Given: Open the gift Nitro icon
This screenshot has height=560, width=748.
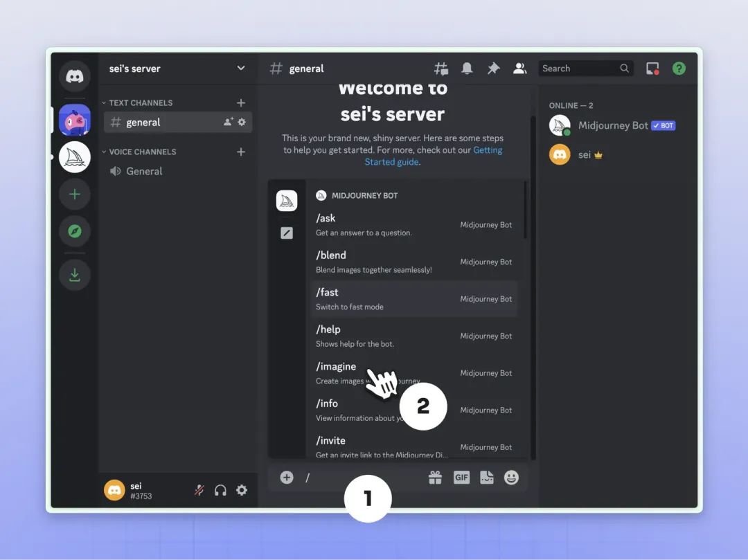Looking at the screenshot, I should (x=435, y=477).
